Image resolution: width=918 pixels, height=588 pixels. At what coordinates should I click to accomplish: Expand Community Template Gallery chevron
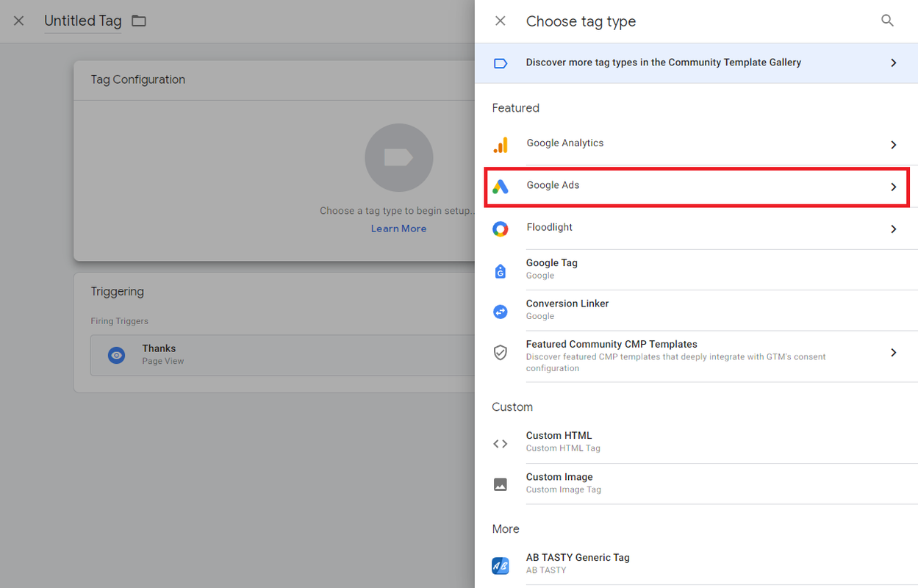894,63
